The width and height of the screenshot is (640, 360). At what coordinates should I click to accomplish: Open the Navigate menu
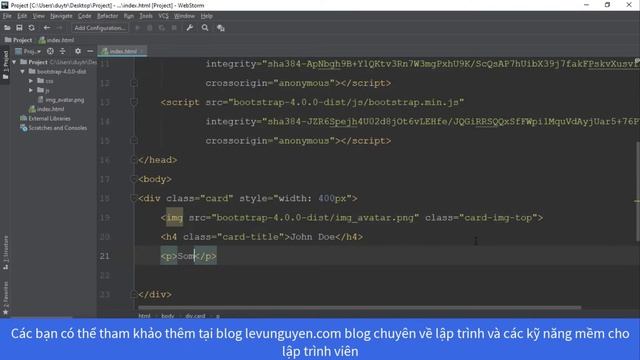(x=61, y=16)
